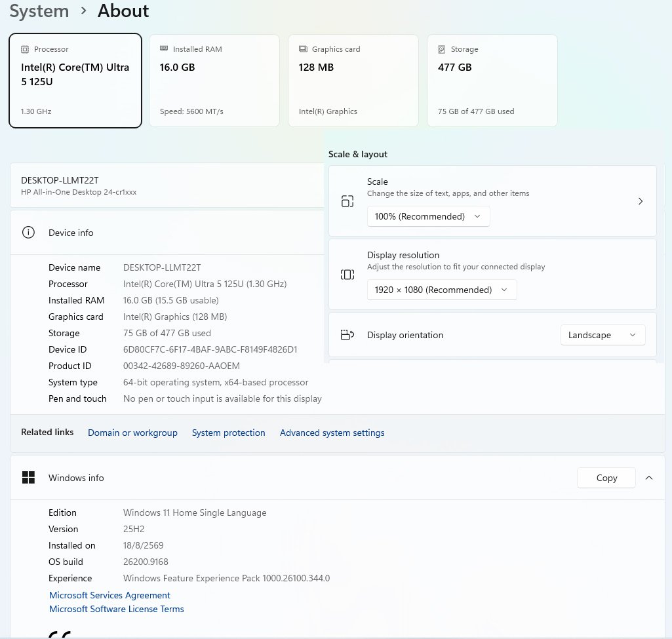Viewport: 672px width, 639px height.
Task: Click the Device info circle icon
Action: click(x=28, y=233)
